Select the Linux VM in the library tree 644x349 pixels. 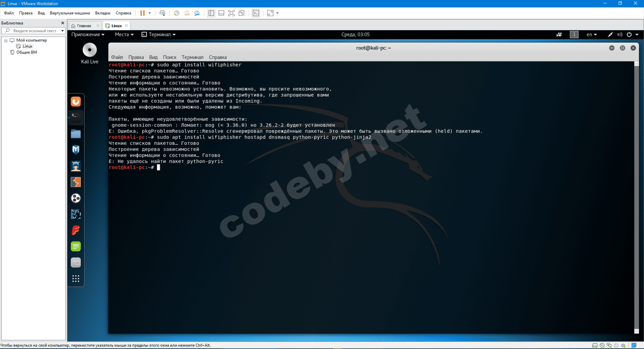tap(27, 46)
